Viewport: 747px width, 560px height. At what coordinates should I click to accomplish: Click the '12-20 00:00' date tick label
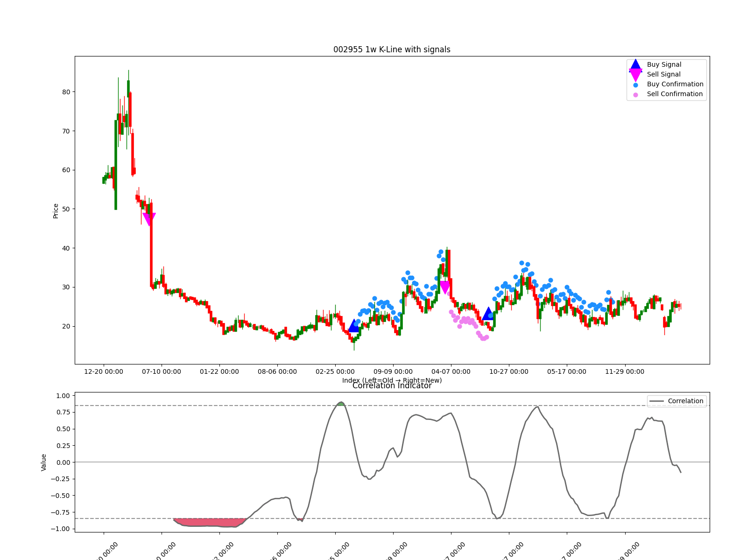(104, 371)
